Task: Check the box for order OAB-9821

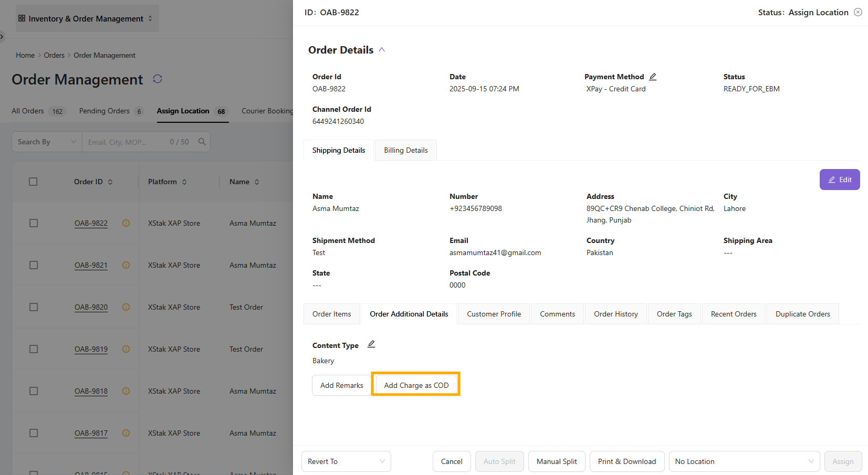Action: point(34,265)
